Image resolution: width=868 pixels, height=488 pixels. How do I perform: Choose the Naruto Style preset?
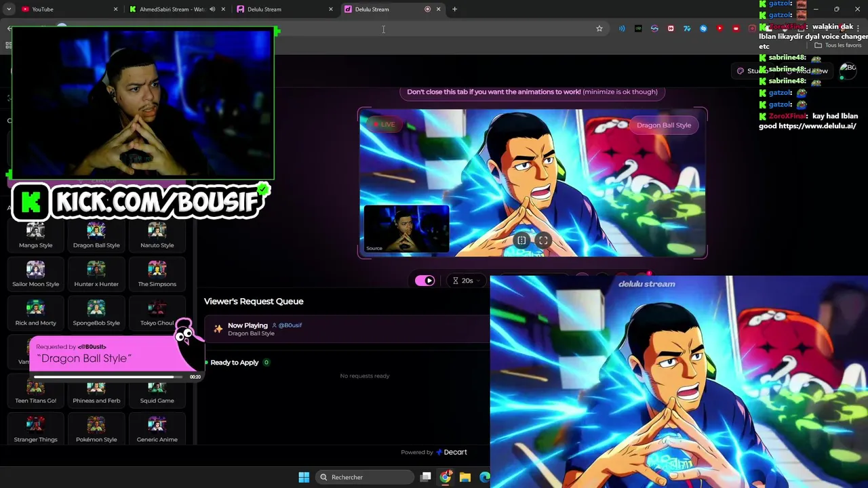point(157,237)
